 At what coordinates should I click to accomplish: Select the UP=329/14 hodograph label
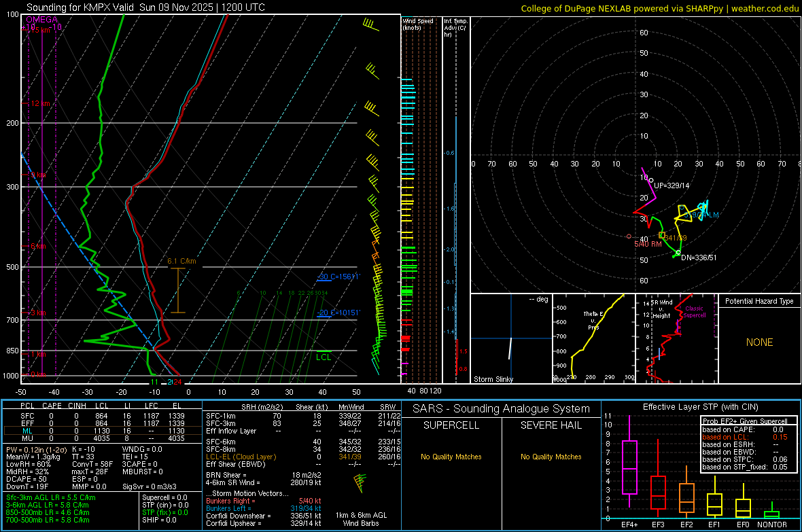[672, 185]
